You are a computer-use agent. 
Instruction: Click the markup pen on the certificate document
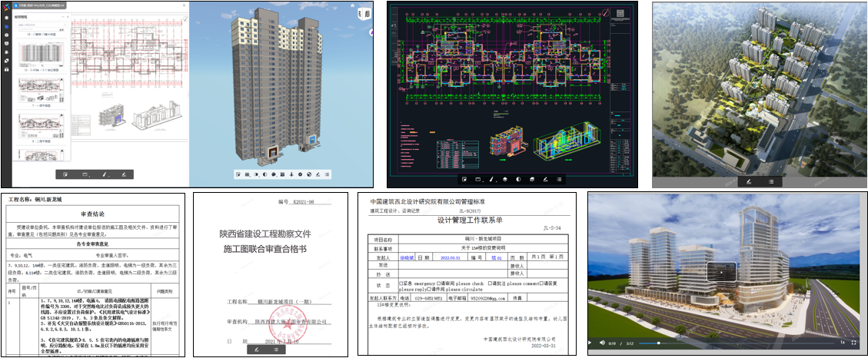(x=256, y=349)
